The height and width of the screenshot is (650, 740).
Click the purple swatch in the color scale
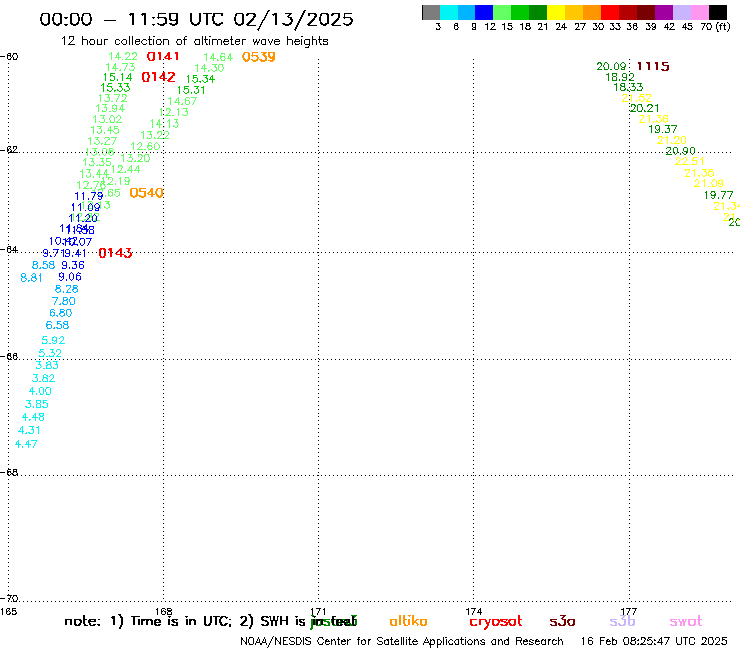point(664,12)
